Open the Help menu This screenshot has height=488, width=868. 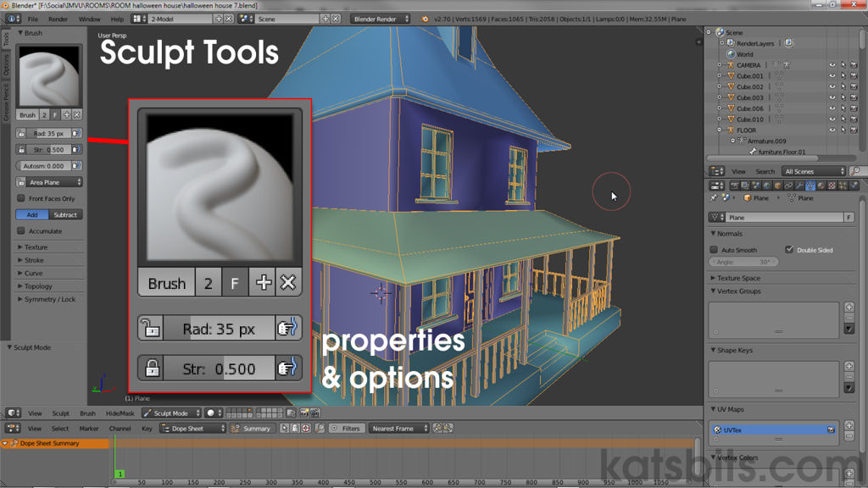tap(117, 19)
